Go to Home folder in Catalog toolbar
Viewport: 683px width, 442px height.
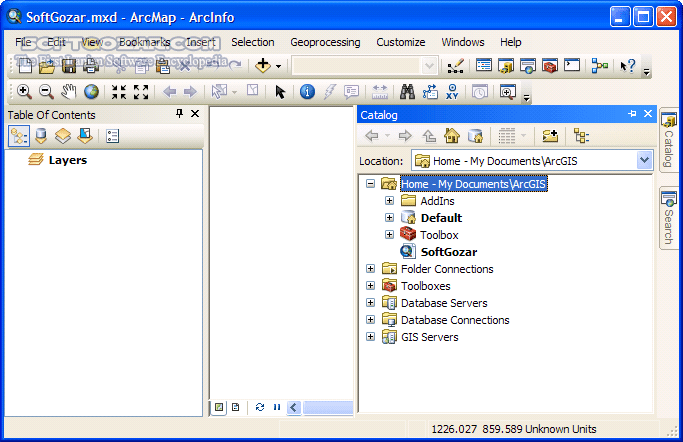click(452, 136)
